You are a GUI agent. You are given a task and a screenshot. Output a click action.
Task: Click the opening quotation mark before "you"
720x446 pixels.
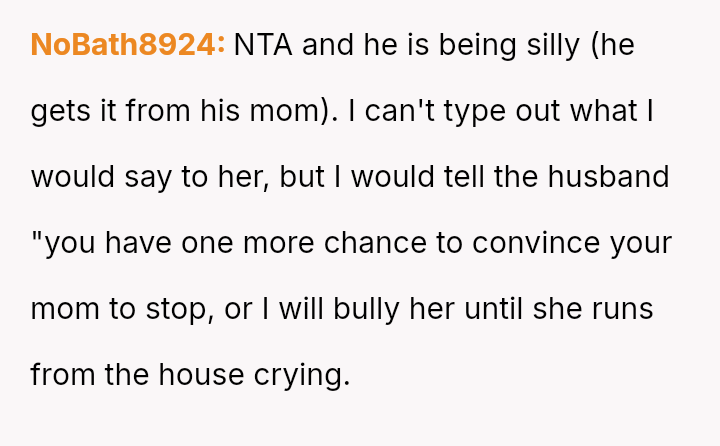click(x=36, y=243)
